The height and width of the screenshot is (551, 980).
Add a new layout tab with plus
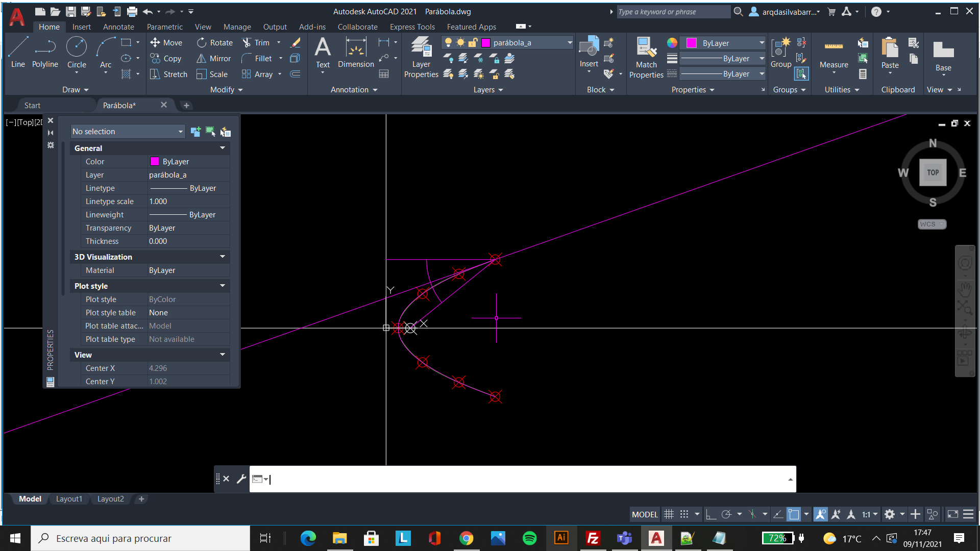tap(141, 499)
